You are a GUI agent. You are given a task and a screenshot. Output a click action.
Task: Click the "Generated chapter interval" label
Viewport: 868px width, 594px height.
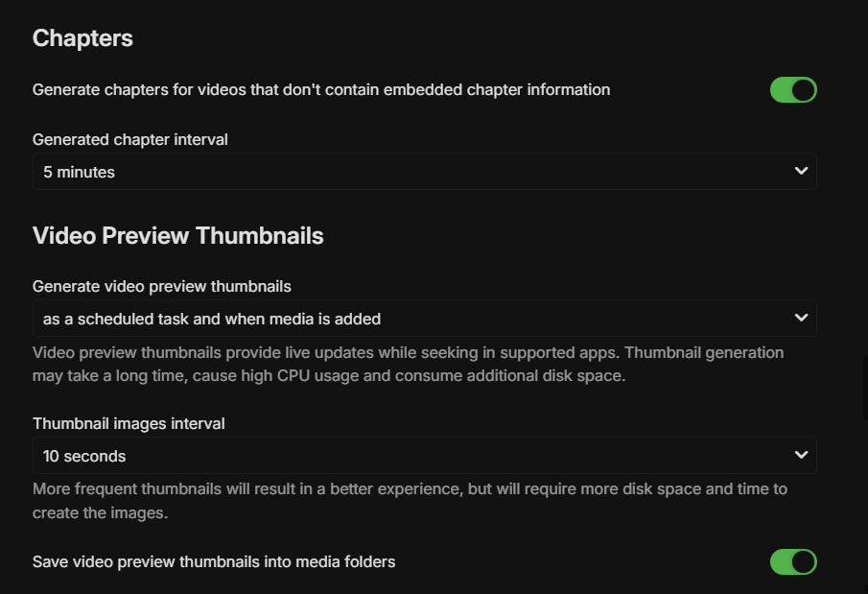[130, 139]
